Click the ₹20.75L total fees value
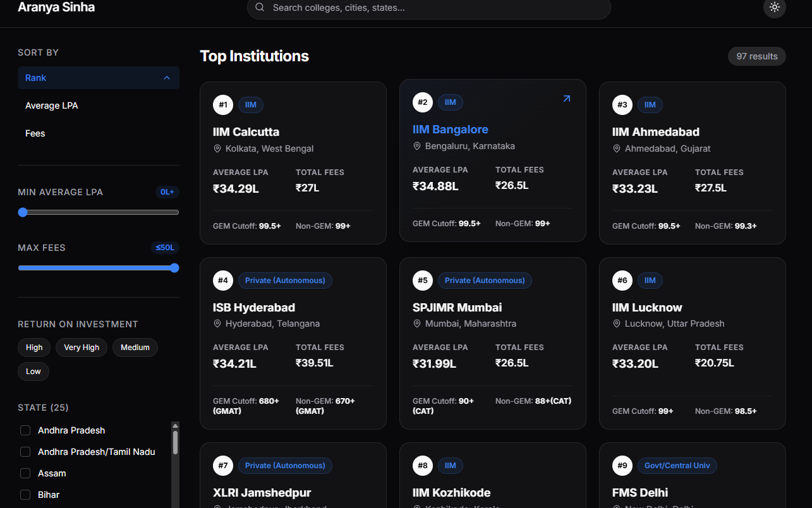812x508 pixels. pyautogui.click(x=714, y=363)
